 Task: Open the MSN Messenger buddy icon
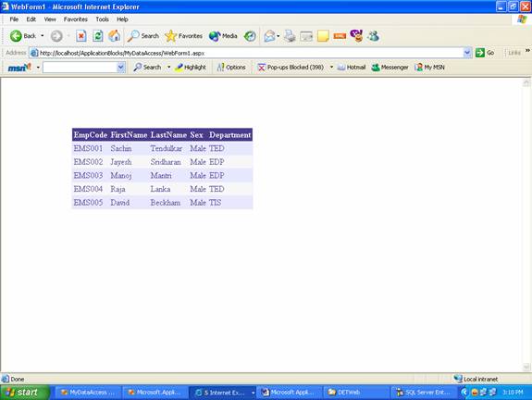[x=373, y=36]
